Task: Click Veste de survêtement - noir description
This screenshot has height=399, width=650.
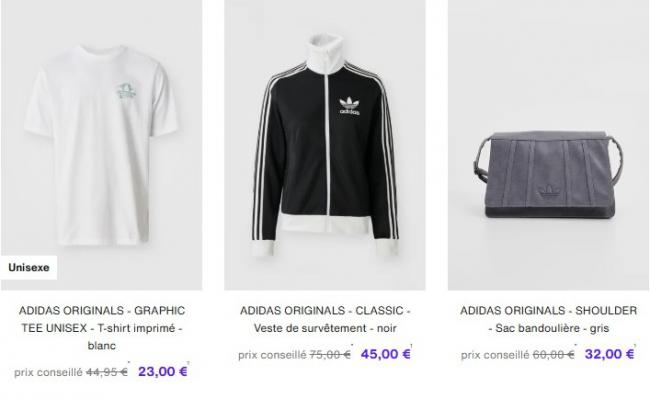Action: 325,328
